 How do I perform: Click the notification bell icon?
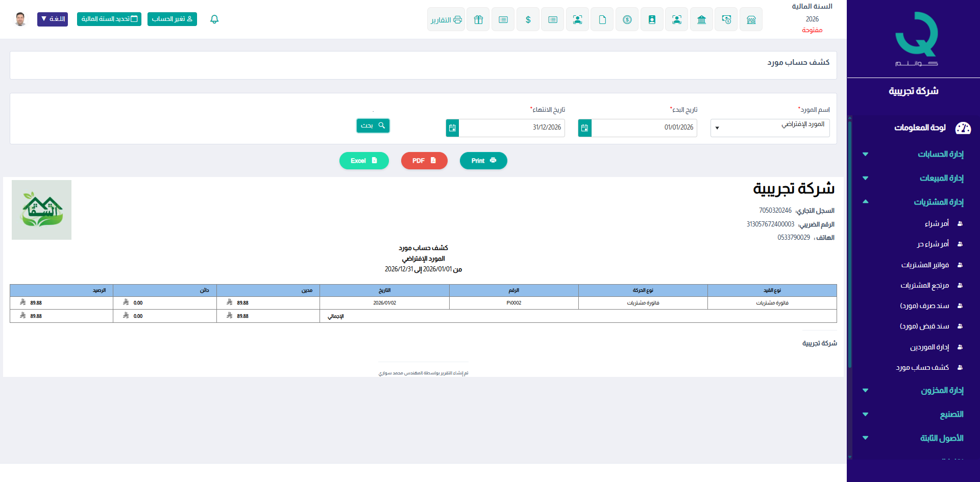[x=214, y=19]
